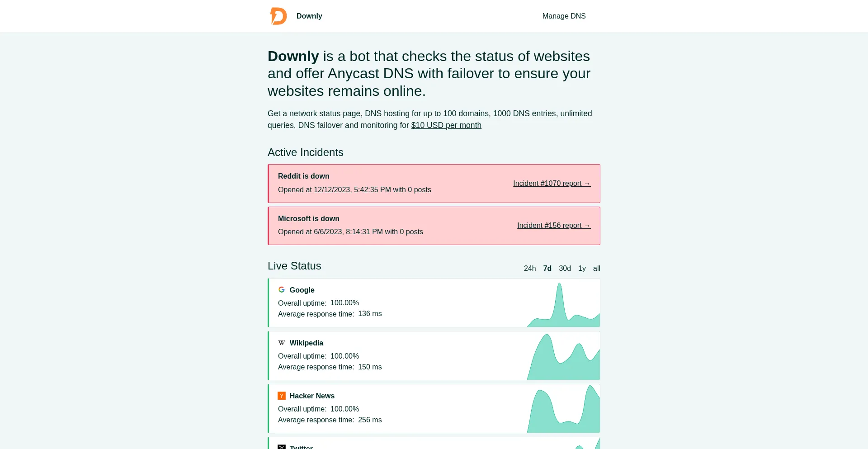868x449 pixels.
Task: Open the $10 USD per month link
Action: coord(446,125)
